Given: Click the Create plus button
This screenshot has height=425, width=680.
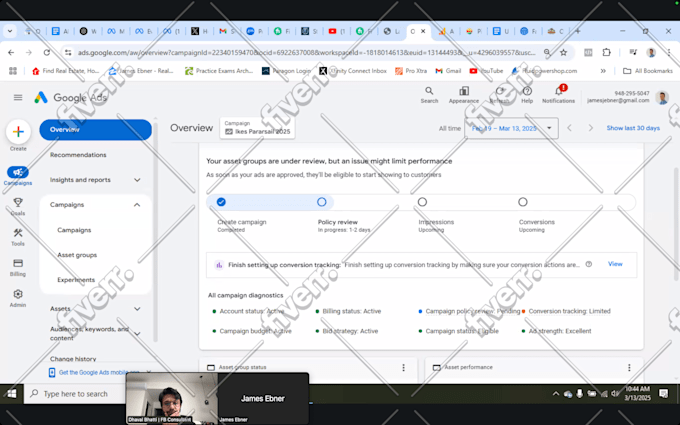Looking at the screenshot, I should click(18, 132).
